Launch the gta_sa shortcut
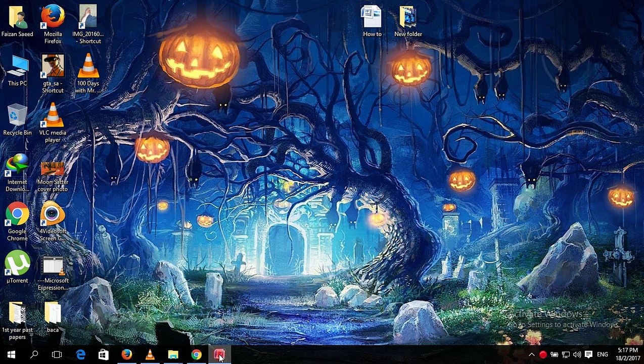This screenshot has width=644, height=364. pyautogui.click(x=53, y=74)
